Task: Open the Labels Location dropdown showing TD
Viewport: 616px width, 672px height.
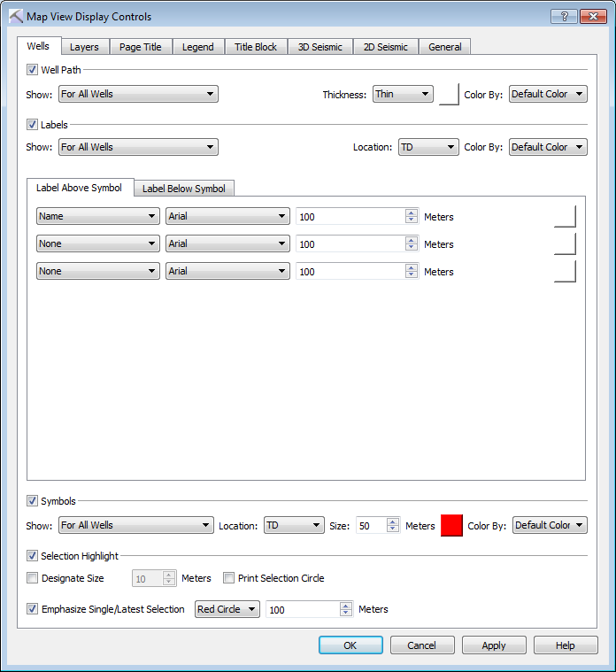Action: 427,147
